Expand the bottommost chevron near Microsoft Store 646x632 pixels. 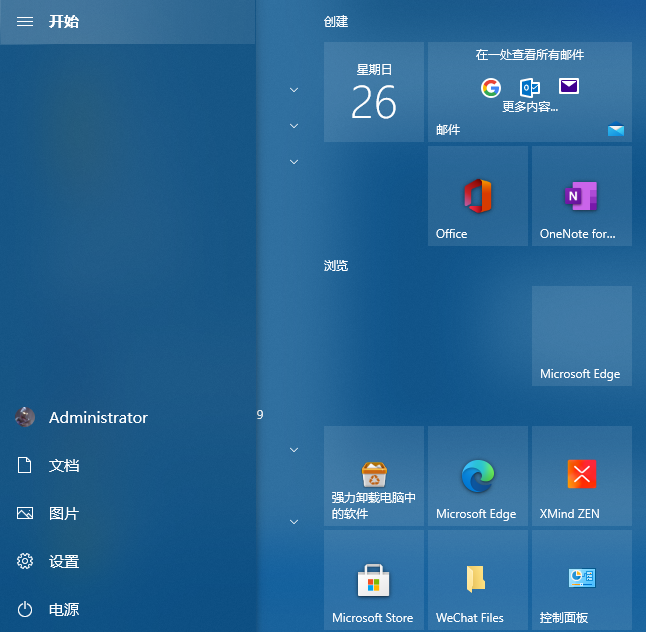click(294, 522)
